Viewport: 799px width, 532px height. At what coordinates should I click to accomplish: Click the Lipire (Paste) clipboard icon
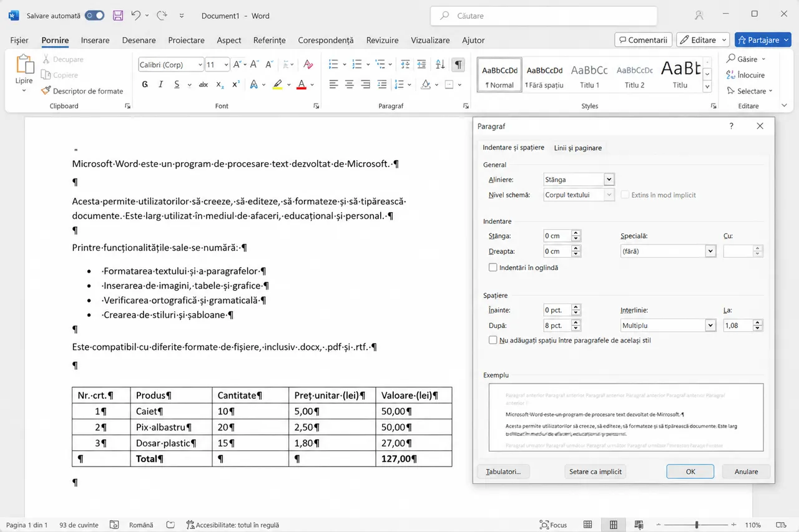(24, 65)
